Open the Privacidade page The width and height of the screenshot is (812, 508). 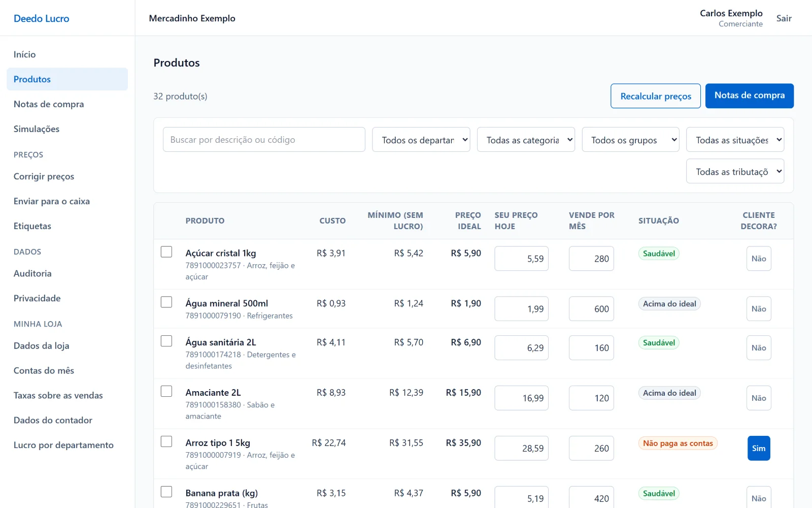click(67, 298)
